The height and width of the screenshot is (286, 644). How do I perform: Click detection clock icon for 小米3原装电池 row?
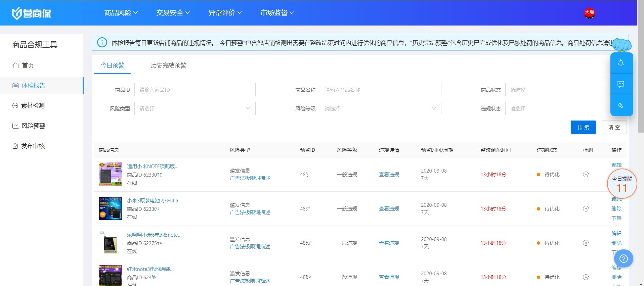586,208
